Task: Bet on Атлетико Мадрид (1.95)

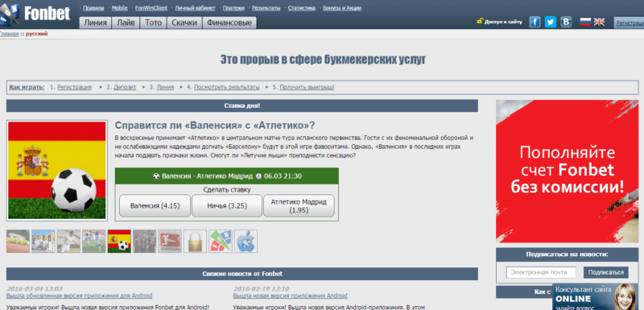Action: point(299,205)
